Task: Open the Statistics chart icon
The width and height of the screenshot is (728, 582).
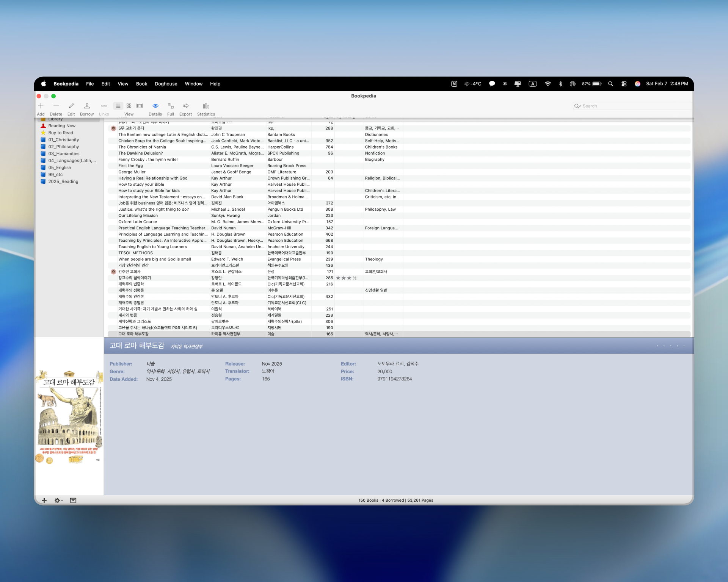Action: click(x=206, y=106)
